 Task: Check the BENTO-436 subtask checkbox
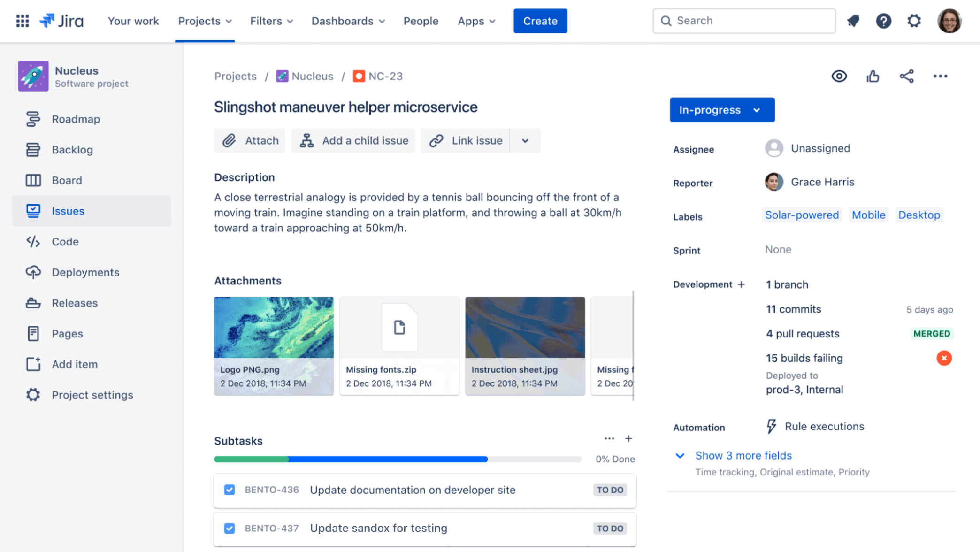point(230,490)
